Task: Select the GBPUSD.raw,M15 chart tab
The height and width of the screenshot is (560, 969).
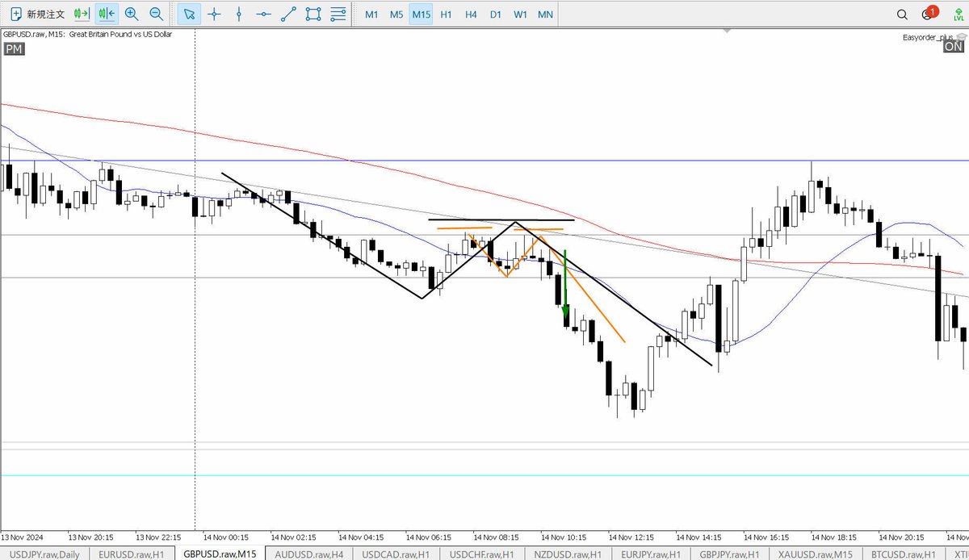Action: point(220,554)
